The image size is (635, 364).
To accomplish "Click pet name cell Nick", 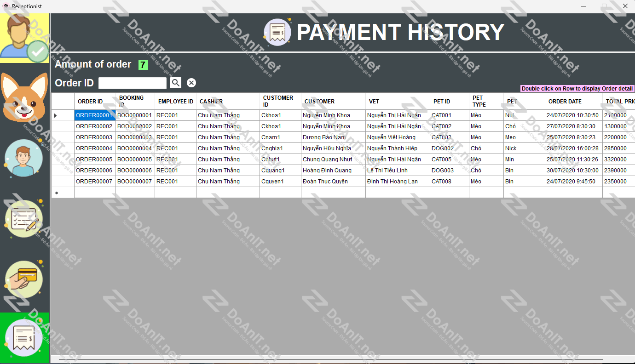I will (524, 148).
